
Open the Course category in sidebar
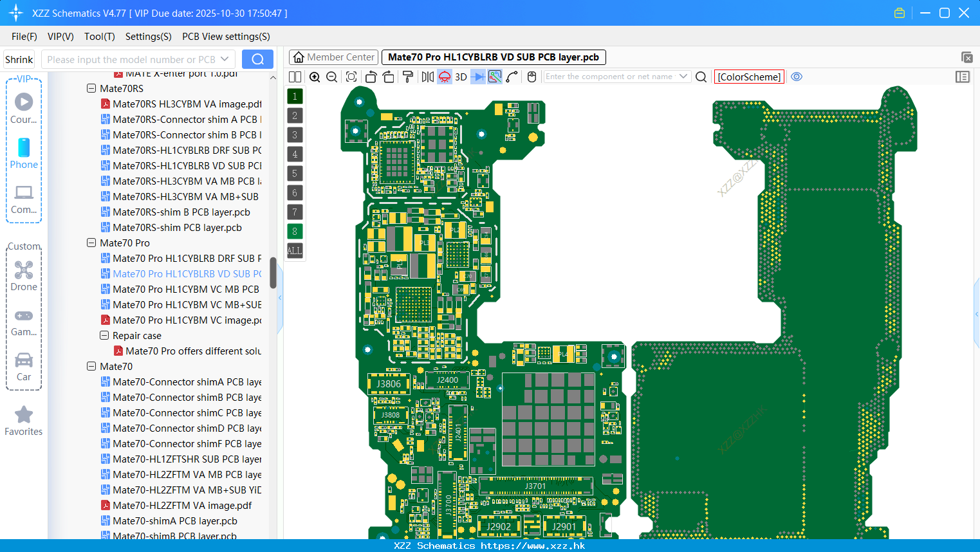point(24,108)
